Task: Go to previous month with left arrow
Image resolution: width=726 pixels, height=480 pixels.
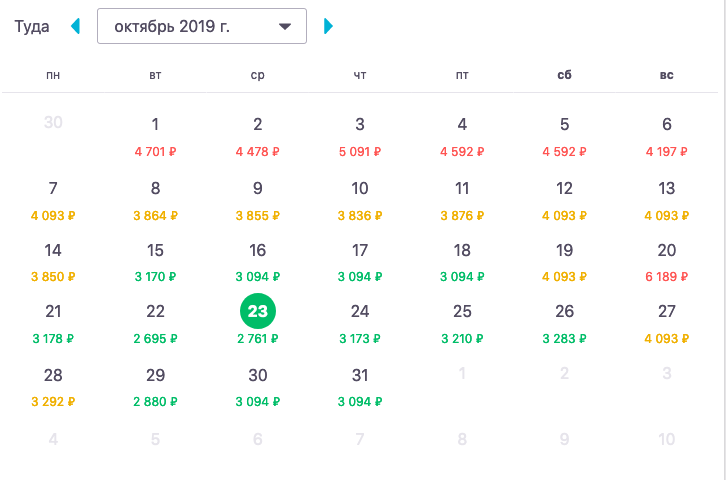Action: click(x=75, y=26)
